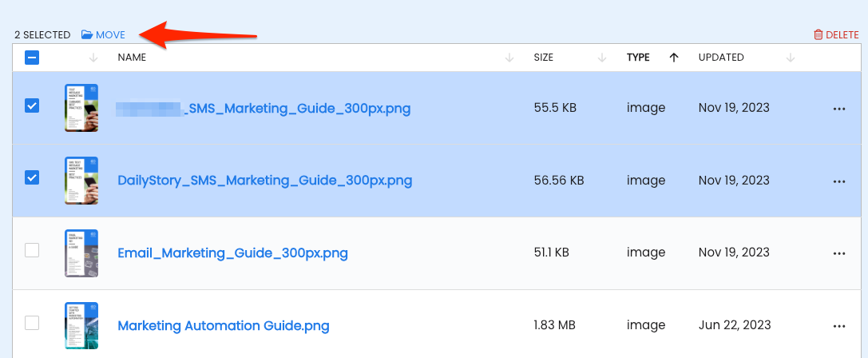Click sort arrow next to UPDATED column
868x358 pixels.
click(x=791, y=58)
